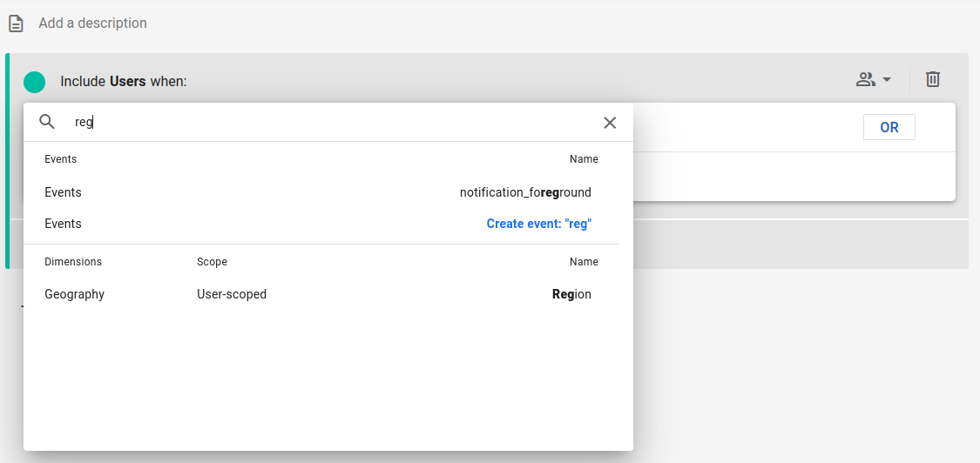Click the magnifying glass search icon
The image size is (980, 463).
(48, 123)
